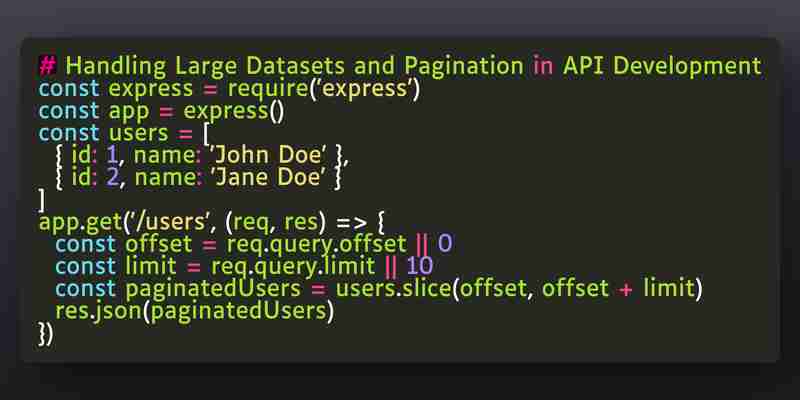Click the line 'const offset = req.query.offset || 0'

pos(254,245)
